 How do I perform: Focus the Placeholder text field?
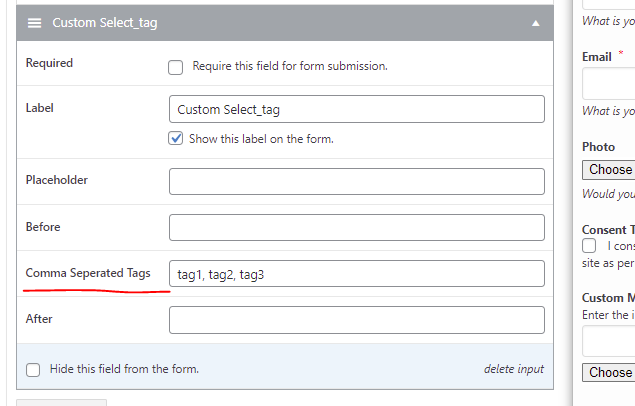[x=357, y=181]
